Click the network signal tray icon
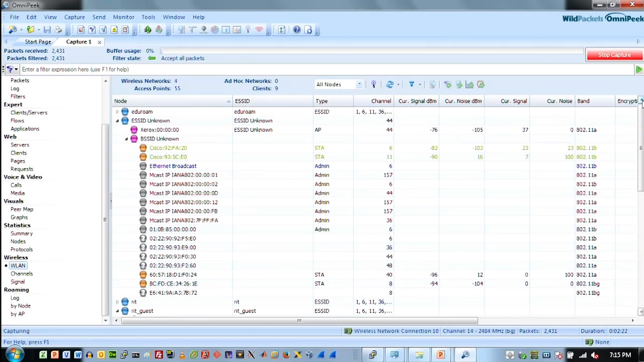Viewport: 644px width, 362px height. click(583, 355)
